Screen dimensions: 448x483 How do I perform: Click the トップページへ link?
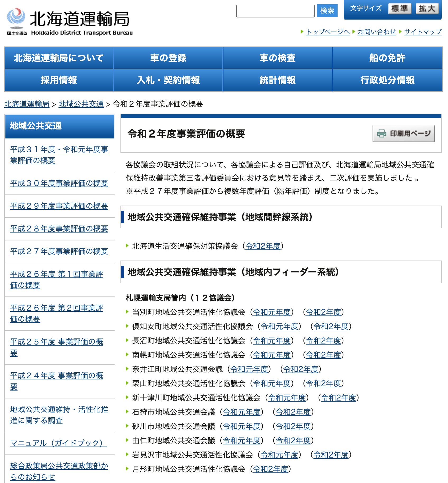[x=328, y=32]
